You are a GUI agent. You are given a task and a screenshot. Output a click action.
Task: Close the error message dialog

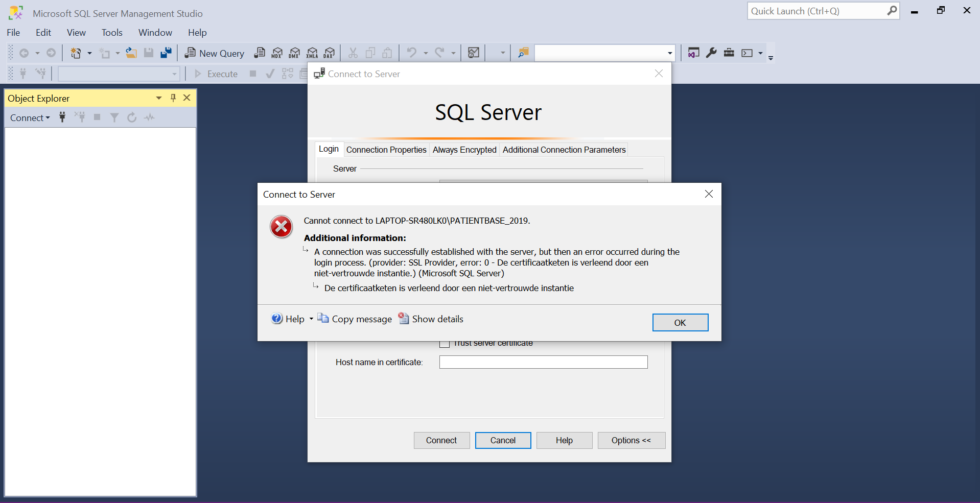click(709, 194)
